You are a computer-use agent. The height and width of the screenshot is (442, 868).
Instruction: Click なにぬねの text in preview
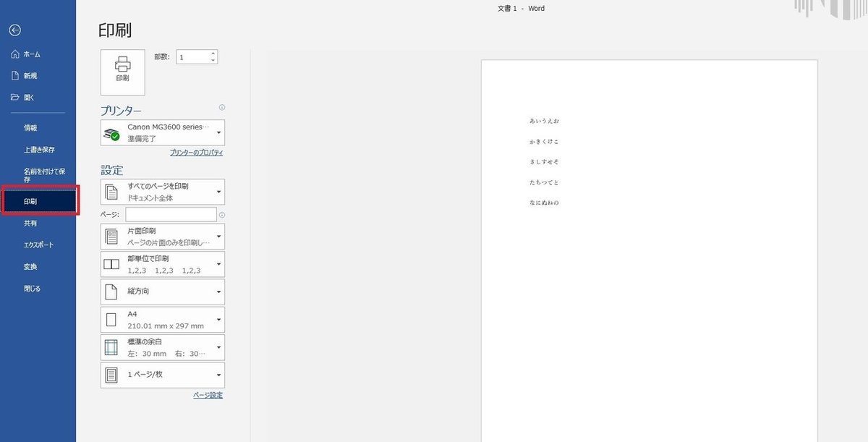(544, 203)
